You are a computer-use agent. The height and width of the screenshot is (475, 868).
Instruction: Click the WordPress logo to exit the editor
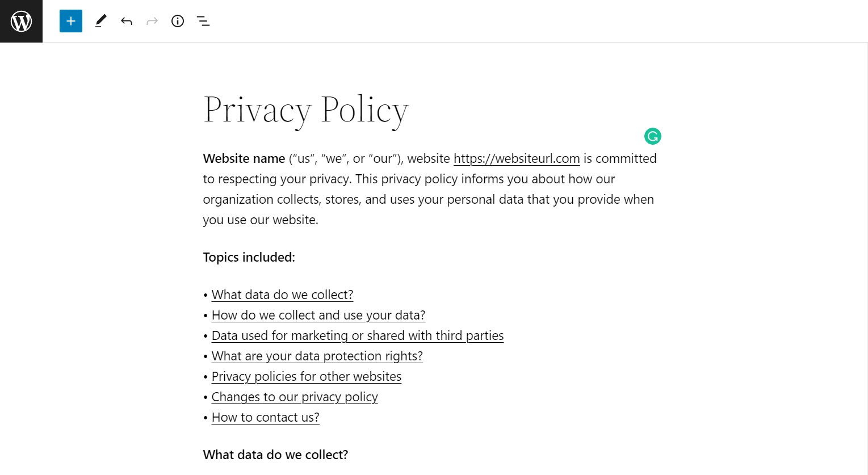[21, 21]
